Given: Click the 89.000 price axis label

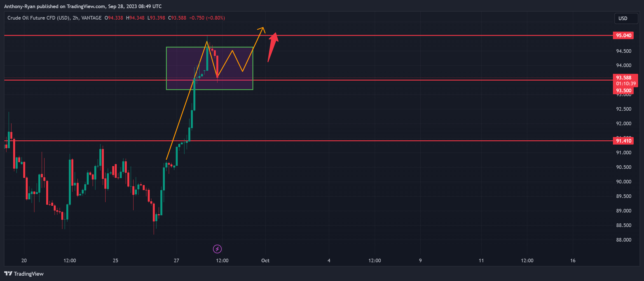Looking at the screenshot, I should (624, 211).
